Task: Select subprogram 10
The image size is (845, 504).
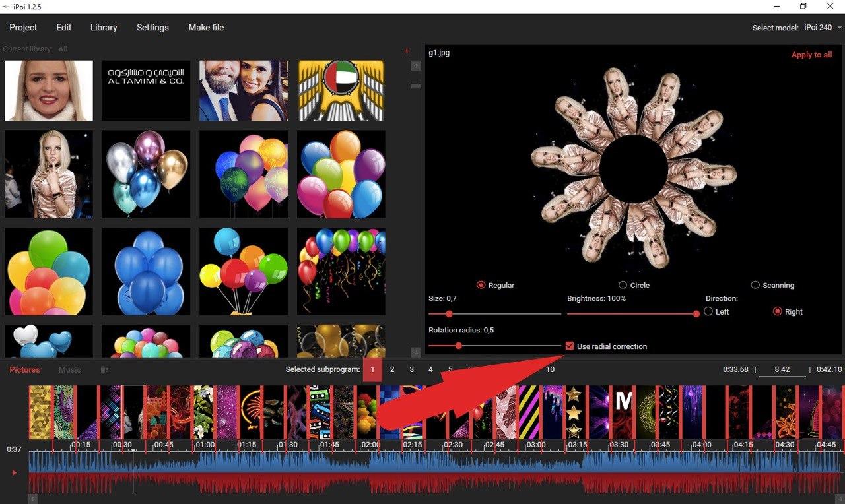Action: tap(550, 370)
